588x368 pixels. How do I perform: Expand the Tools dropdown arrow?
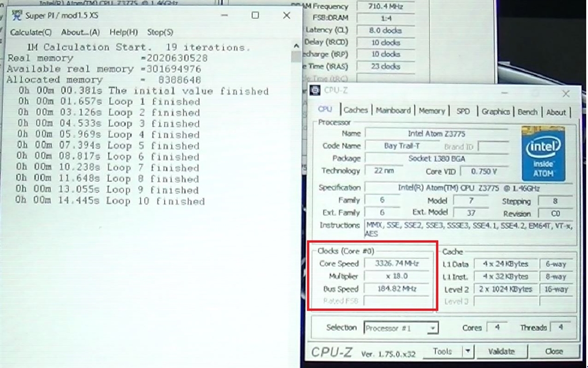[x=467, y=351]
